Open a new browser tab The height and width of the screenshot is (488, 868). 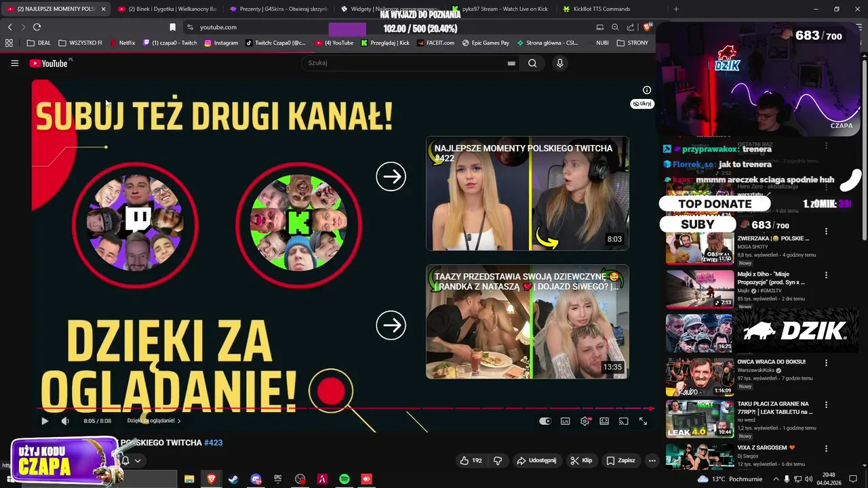point(676,9)
